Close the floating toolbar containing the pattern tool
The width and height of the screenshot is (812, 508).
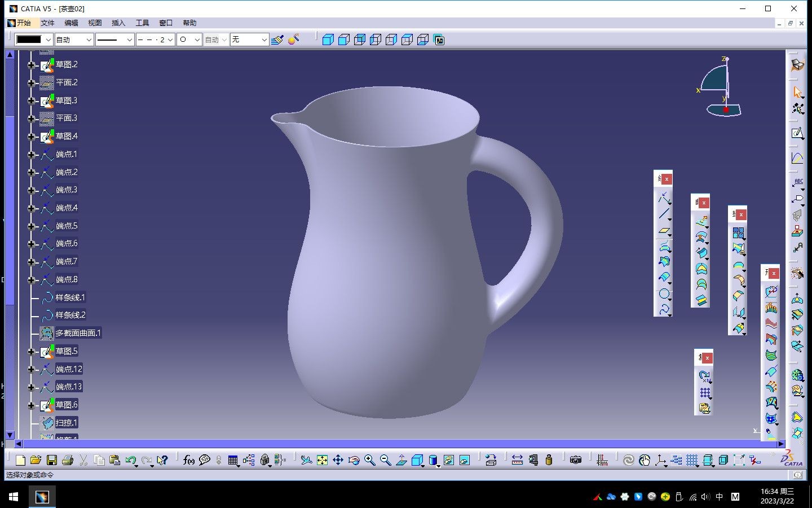(x=707, y=358)
